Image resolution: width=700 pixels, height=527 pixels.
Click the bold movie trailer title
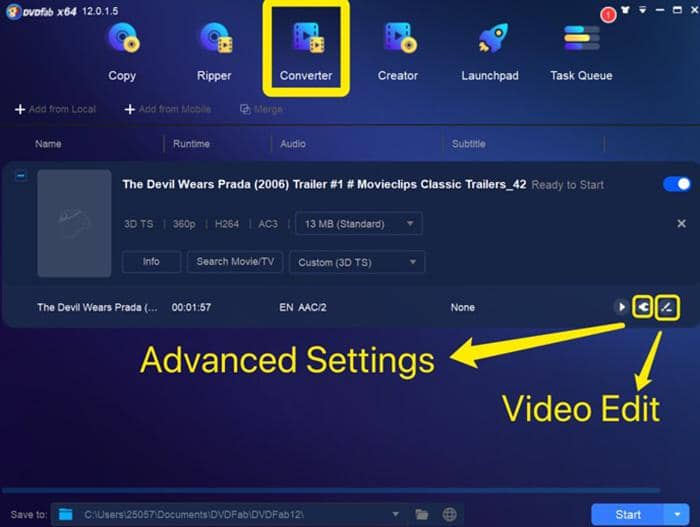[324, 184]
